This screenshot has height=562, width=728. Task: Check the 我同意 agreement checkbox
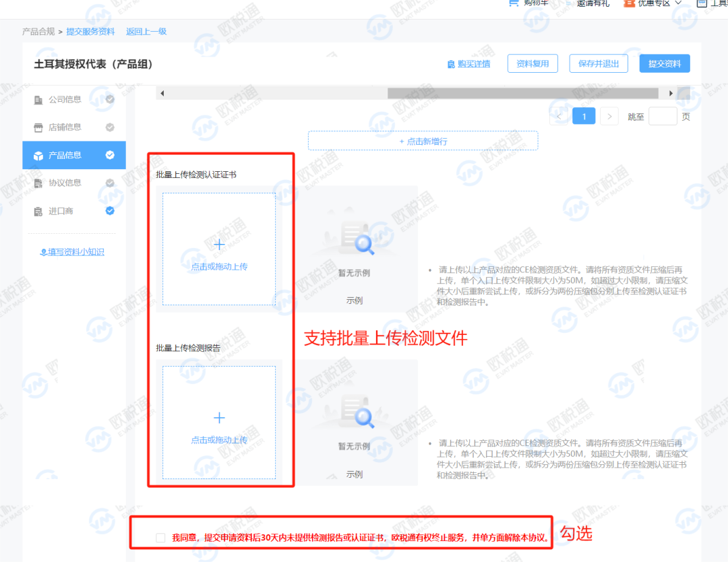pyautogui.click(x=160, y=536)
